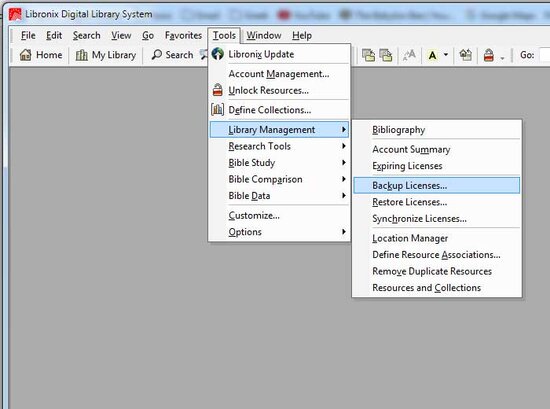Open the View menu

(x=121, y=35)
